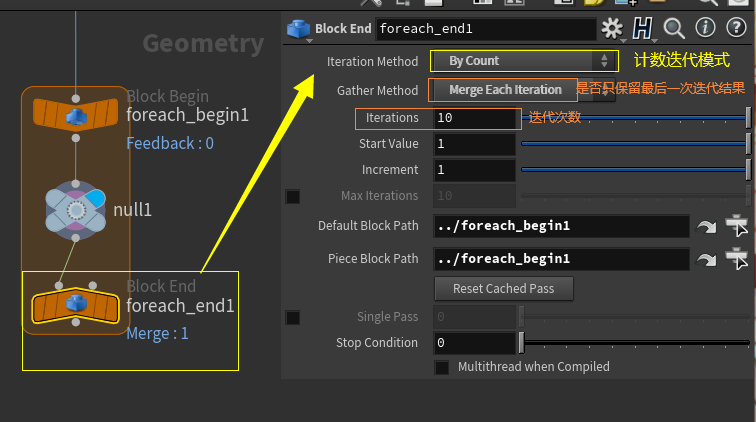The height and width of the screenshot is (422, 756).
Task: Open node chooser for Piece Block Path
Action: tap(737, 259)
